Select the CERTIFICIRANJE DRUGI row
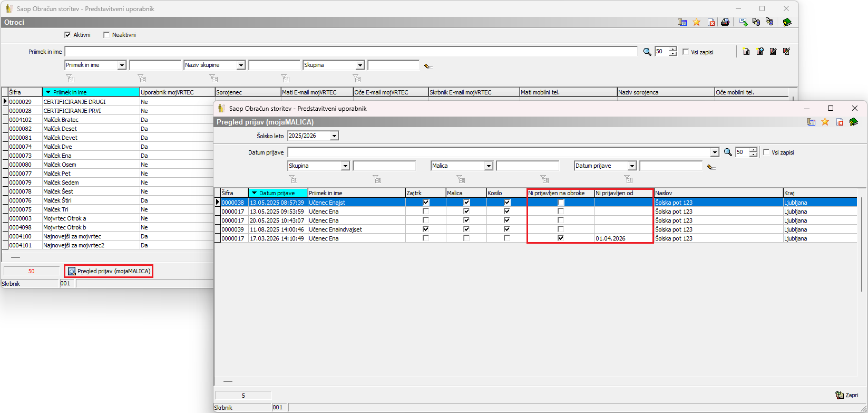Screen dimensions: 868x413 tap(108, 102)
